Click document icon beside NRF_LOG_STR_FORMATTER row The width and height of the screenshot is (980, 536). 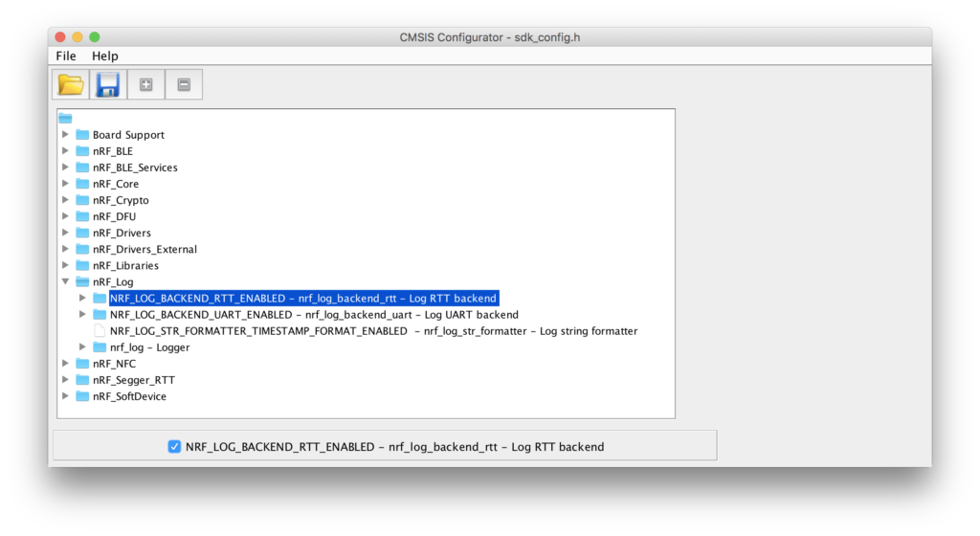(x=100, y=330)
